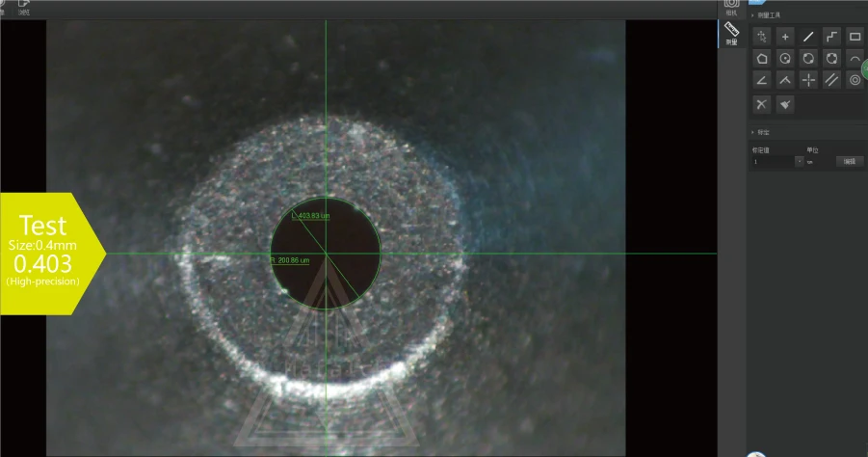Click the 'L: 403.83 um' measurement label
Image resolution: width=868 pixels, height=457 pixels.
[310, 215]
